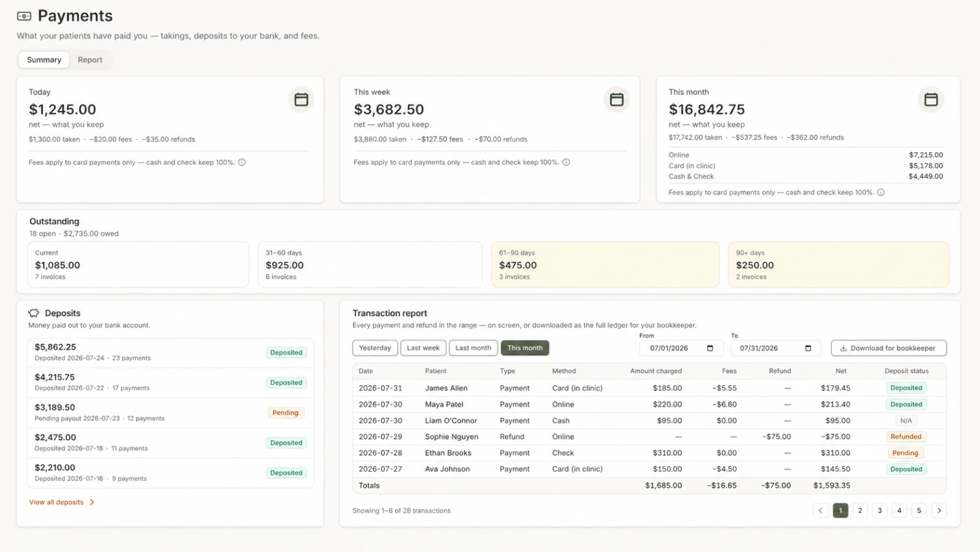Image resolution: width=980 pixels, height=552 pixels.
Task: Filter transactions by Yesterday
Action: [375, 348]
